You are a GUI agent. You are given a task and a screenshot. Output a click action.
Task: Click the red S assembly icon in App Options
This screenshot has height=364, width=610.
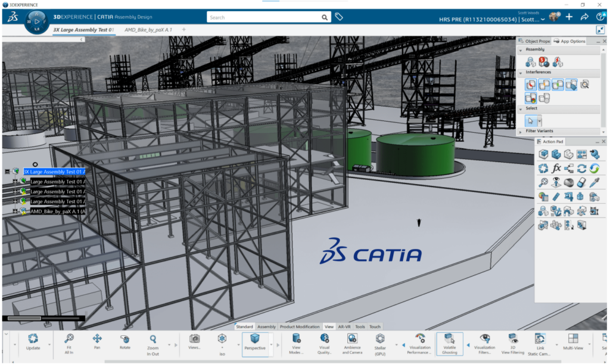[x=544, y=61]
